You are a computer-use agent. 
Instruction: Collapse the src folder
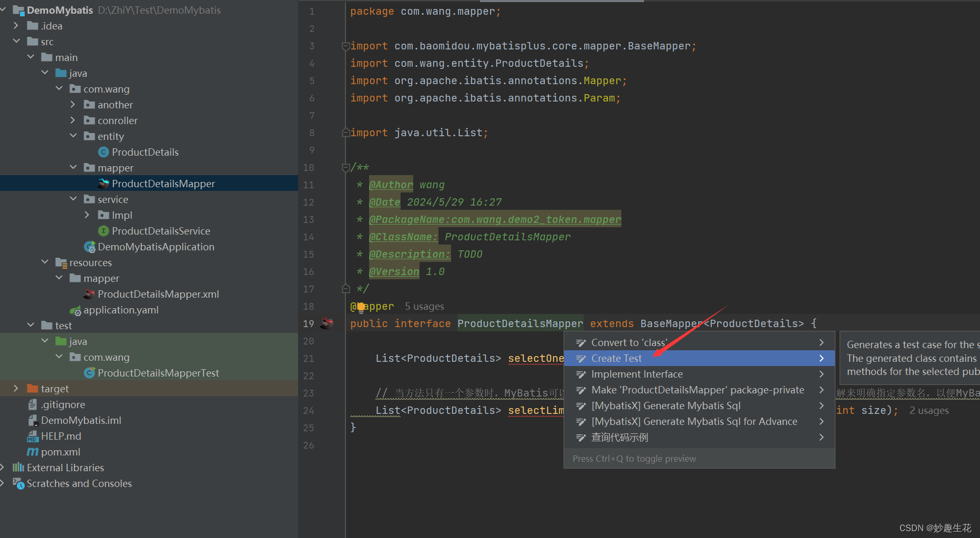[16, 41]
